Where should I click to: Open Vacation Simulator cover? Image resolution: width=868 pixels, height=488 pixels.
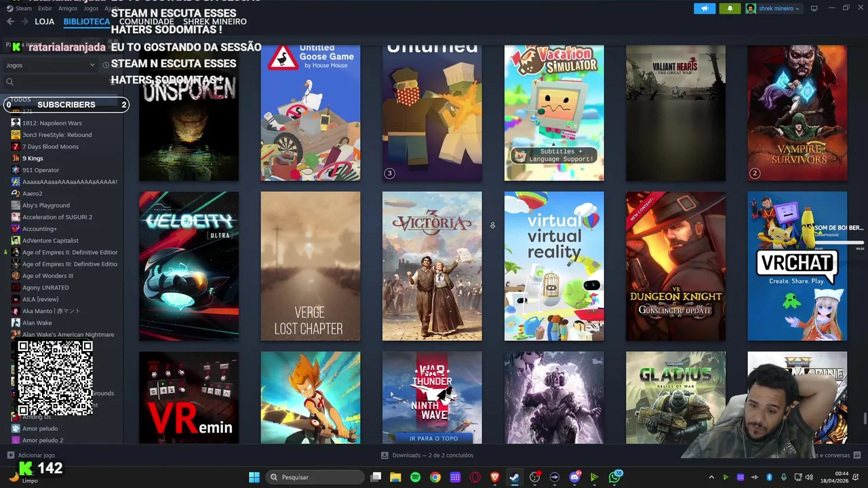pyautogui.click(x=554, y=113)
